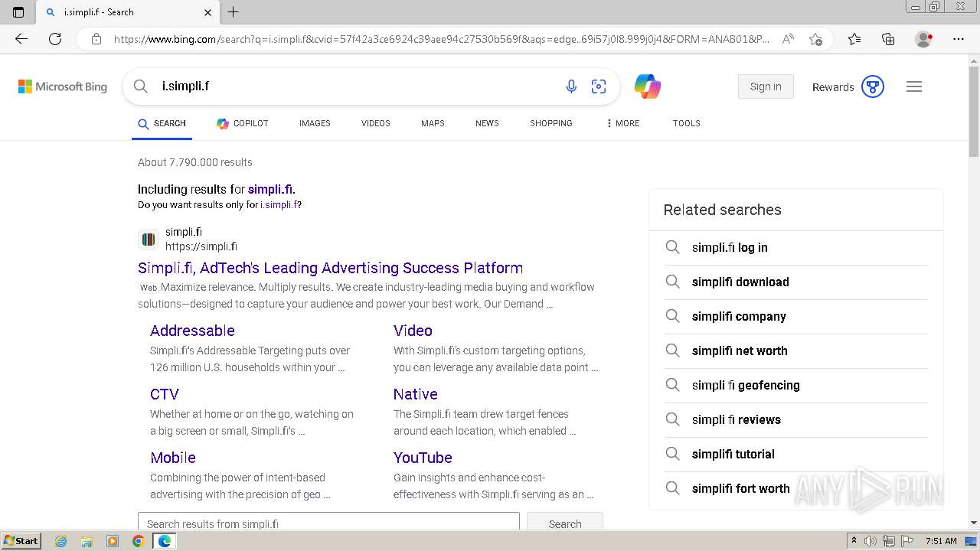The height and width of the screenshot is (551, 980).
Task: Open a new browser tab
Action: (234, 12)
